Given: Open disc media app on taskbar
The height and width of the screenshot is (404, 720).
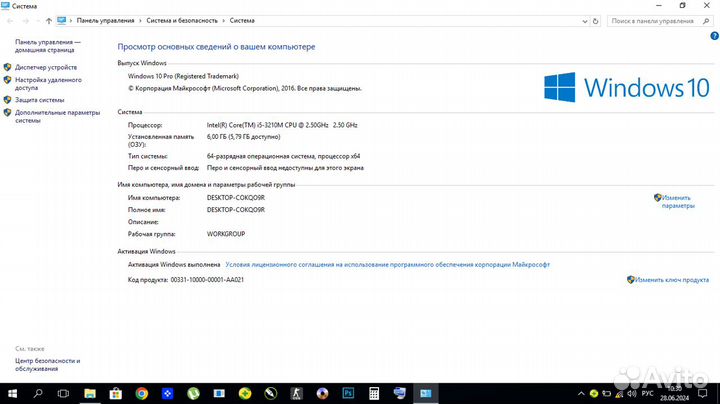Looking at the screenshot, I should pyautogui.click(x=322, y=393).
